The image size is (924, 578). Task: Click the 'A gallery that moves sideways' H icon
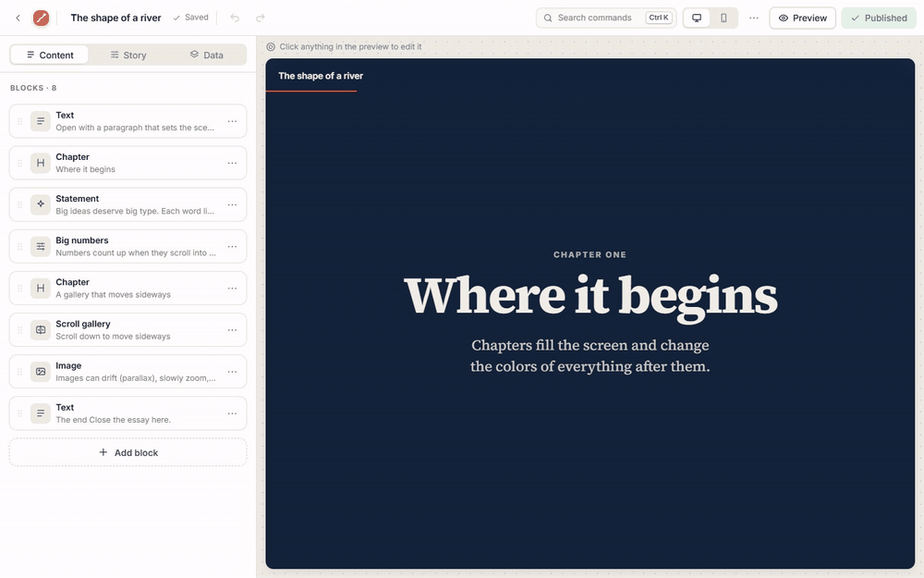click(40, 288)
